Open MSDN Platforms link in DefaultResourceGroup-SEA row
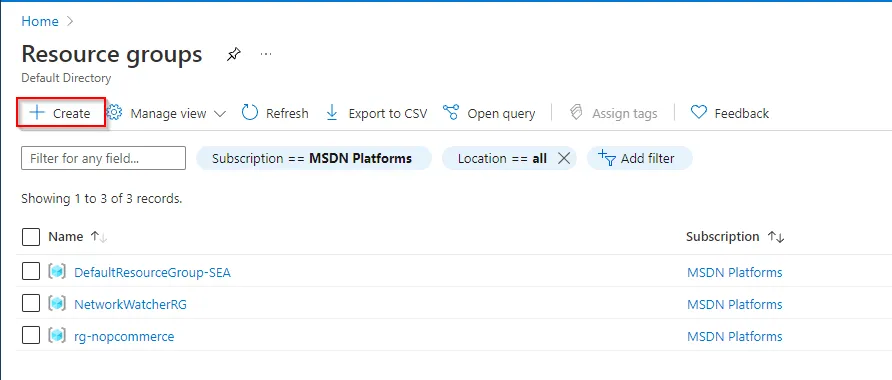Screen dimensions: 892x380 pyautogui.click(x=734, y=272)
